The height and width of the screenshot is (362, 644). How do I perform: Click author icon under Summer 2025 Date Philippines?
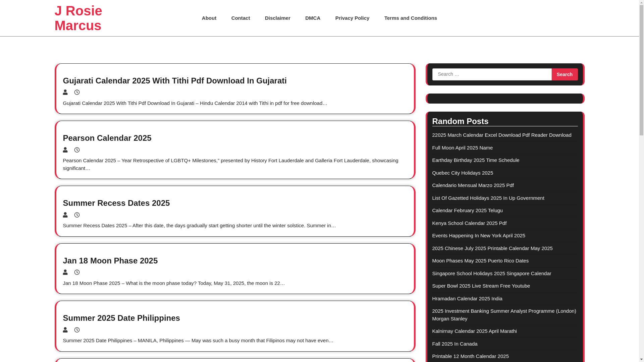tap(65, 330)
